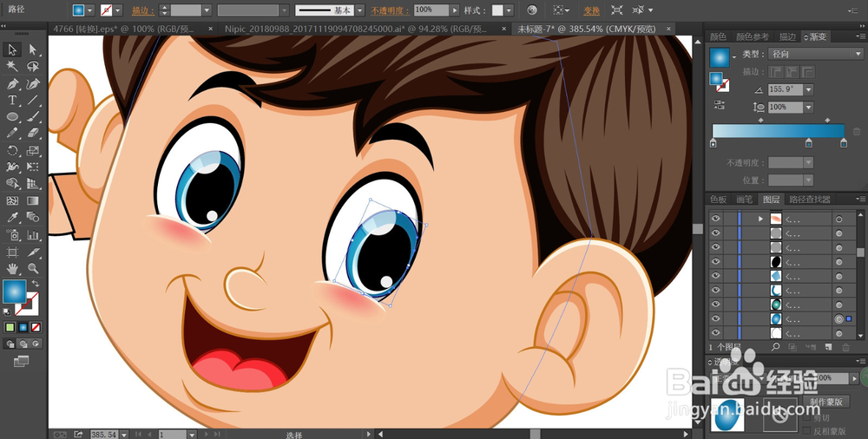Select the Blend tool

click(33, 217)
